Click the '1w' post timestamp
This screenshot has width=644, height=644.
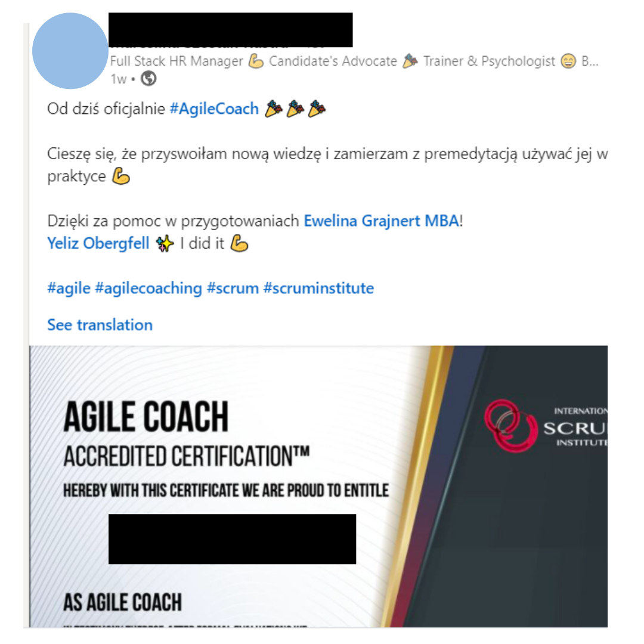(118, 79)
